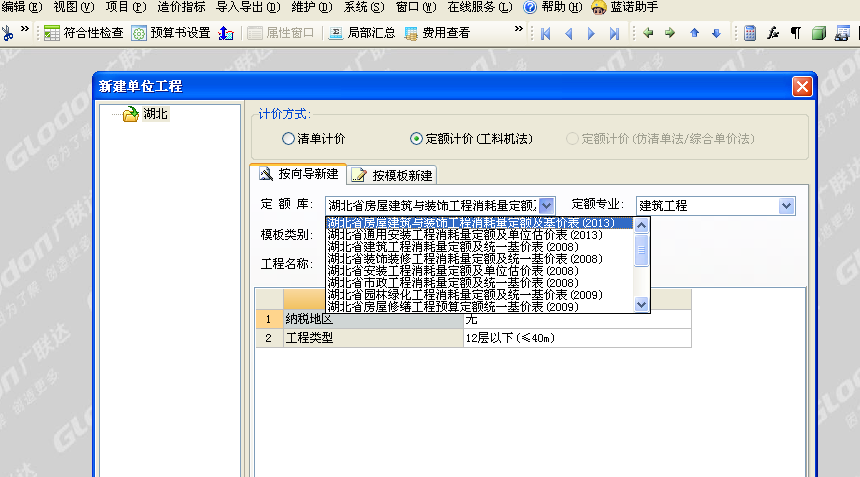The height and width of the screenshot is (477, 860).
Task: Click the fx formula icon
Action: tap(773, 33)
